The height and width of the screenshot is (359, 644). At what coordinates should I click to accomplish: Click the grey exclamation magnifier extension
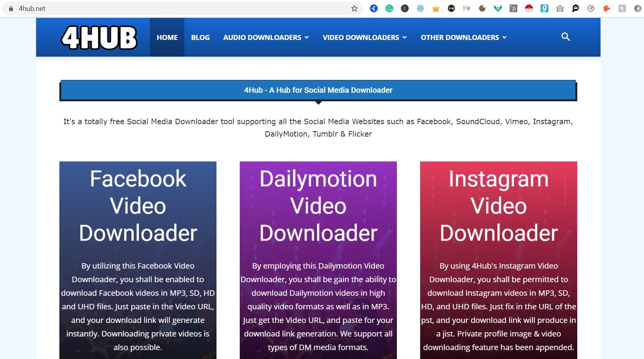tap(467, 8)
